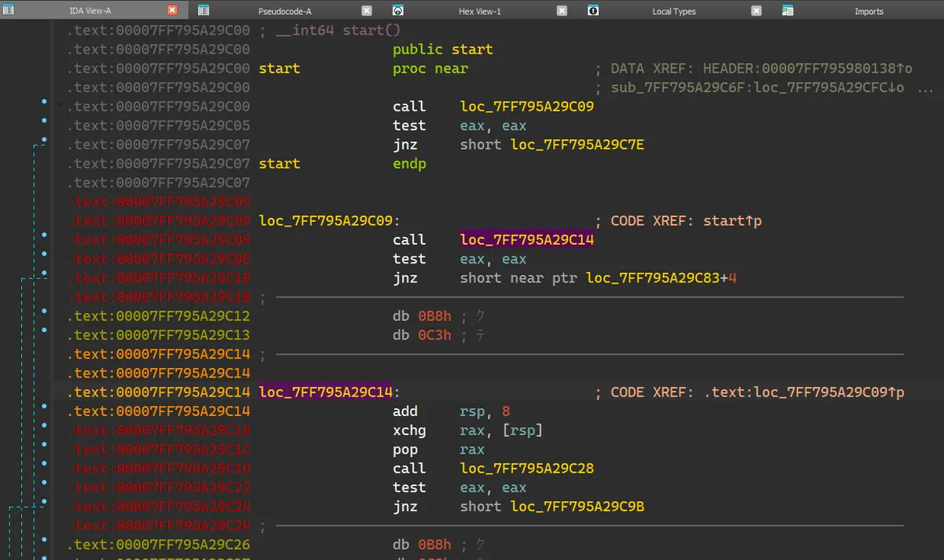Click the highlighted loc_7FF795A29C14 call operand
This screenshot has height=560, width=944.
527,240
